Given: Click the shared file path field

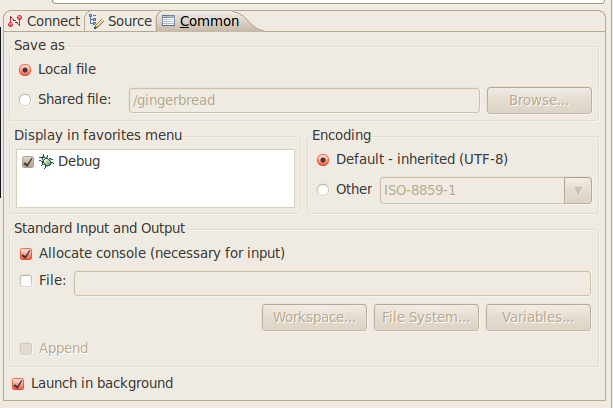Looking at the screenshot, I should pyautogui.click(x=304, y=100).
